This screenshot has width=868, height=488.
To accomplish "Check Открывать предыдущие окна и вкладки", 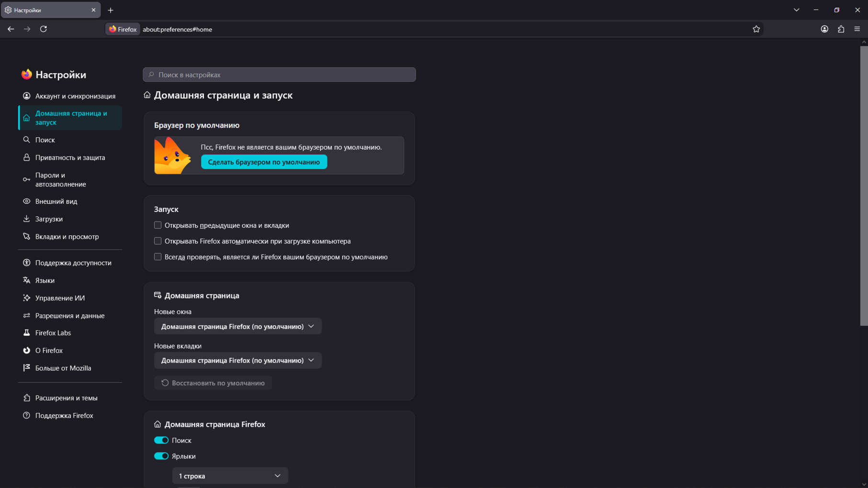I will pyautogui.click(x=158, y=225).
